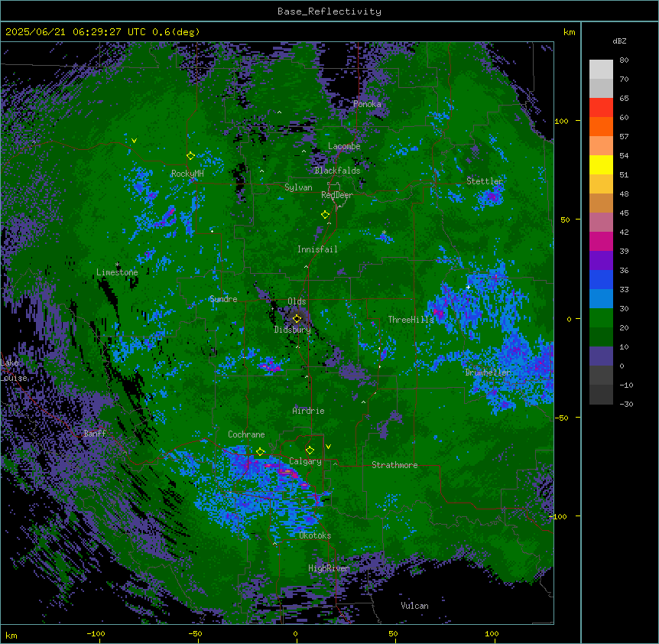Image resolution: width=659 pixels, height=644 pixels.
Task: Click the km unit label at bottom left
Action: (11, 636)
